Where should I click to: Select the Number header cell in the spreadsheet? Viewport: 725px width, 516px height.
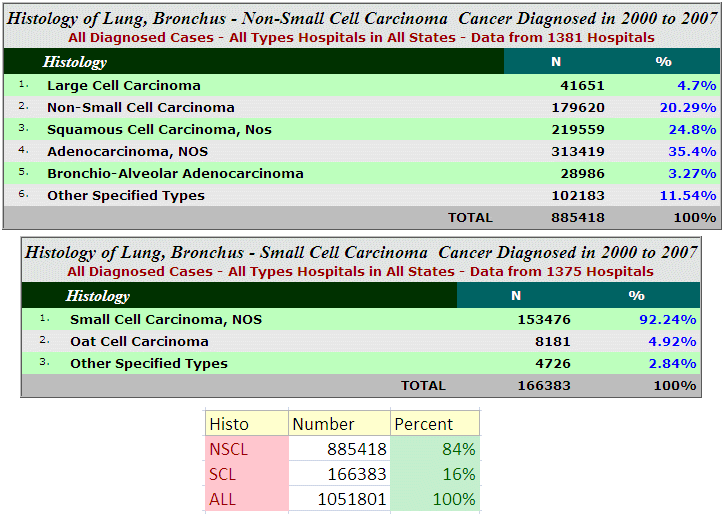tap(323, 424)
